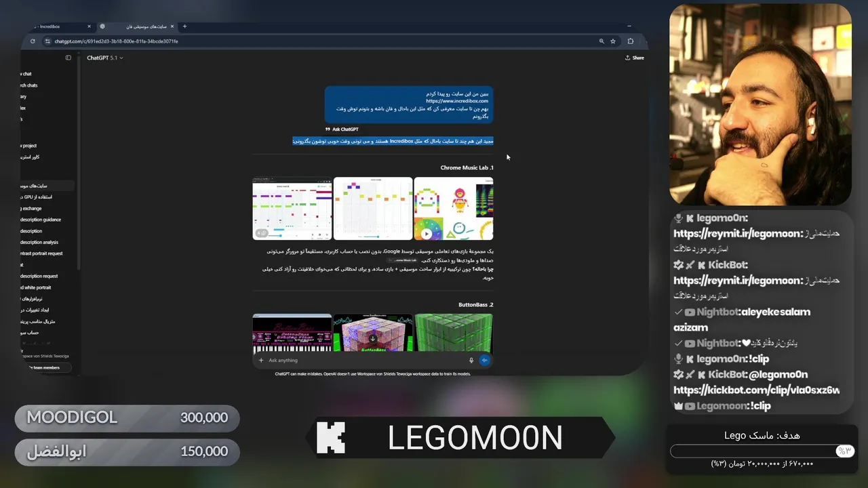Click the Chrome Music Lab source citation chip

click(402, 260)
